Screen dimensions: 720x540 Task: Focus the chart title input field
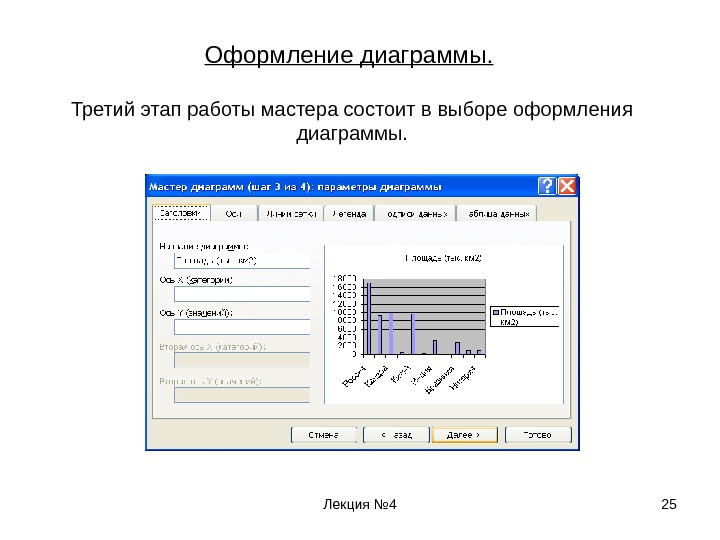(242, 261)
